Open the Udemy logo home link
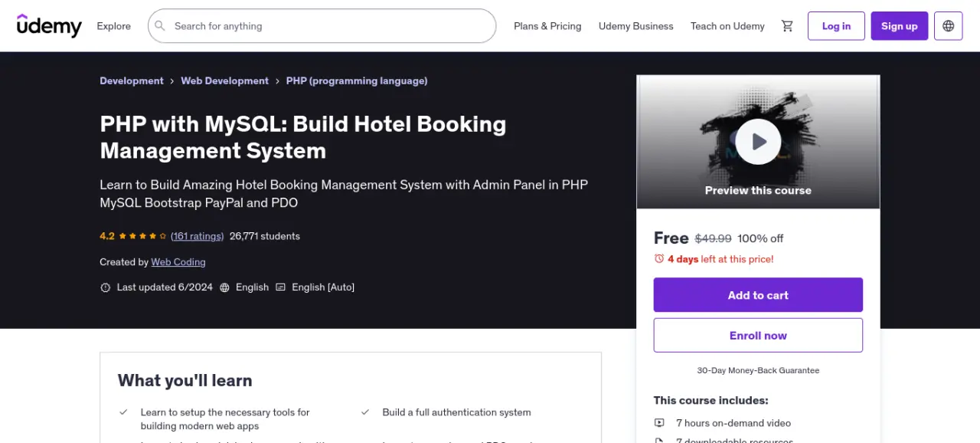 tap(49, 25)
